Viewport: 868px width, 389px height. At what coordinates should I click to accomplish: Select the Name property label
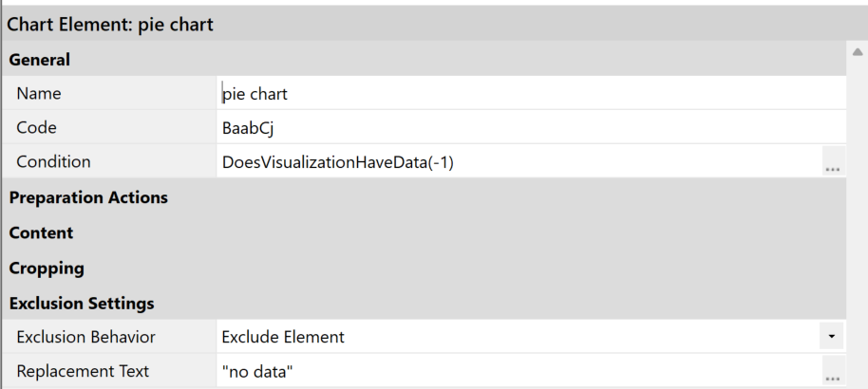(39, 94)
